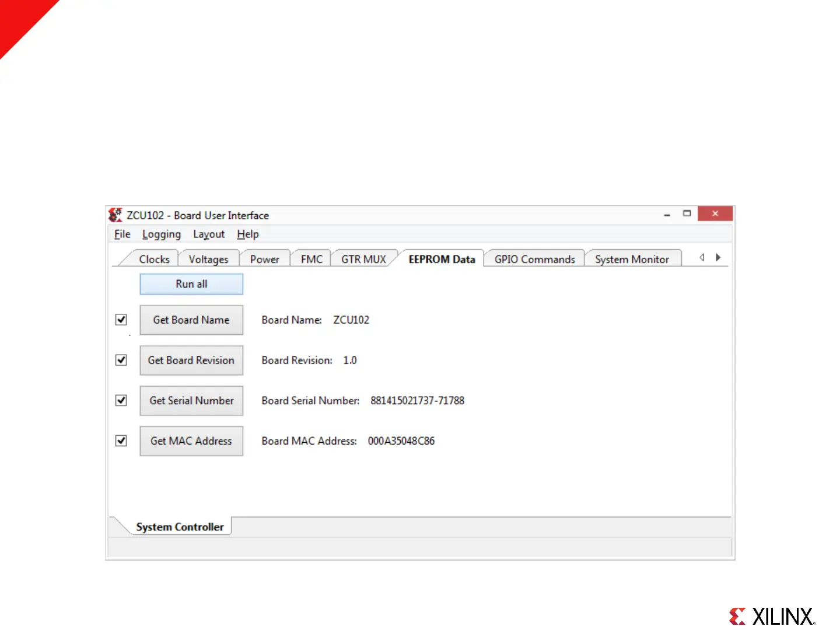Image resolution: width=840 pixels, height=630 pixels.
Task: Close the ZCU102 window
Action: click(x=715, y=213)
